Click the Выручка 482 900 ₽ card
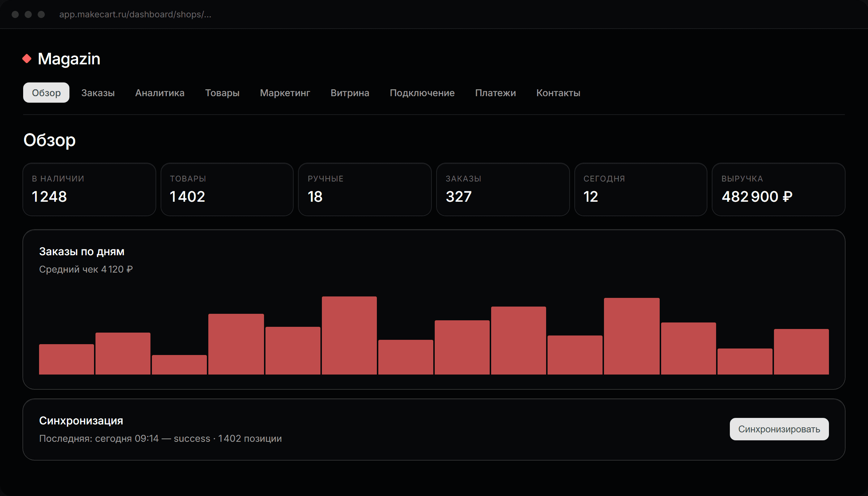Viewport: 868px width, 496px height. [x=779, y=189]
